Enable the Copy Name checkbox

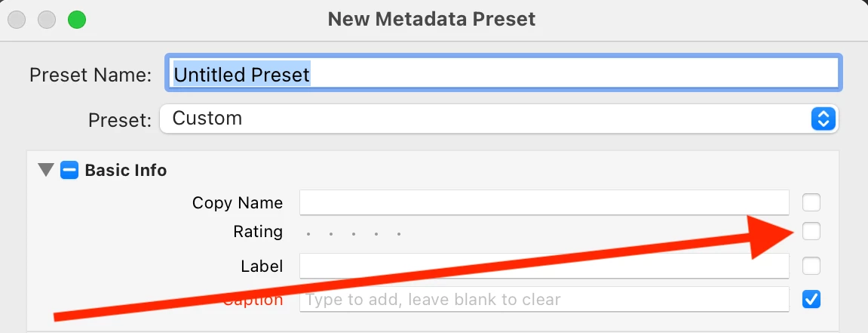811,202
